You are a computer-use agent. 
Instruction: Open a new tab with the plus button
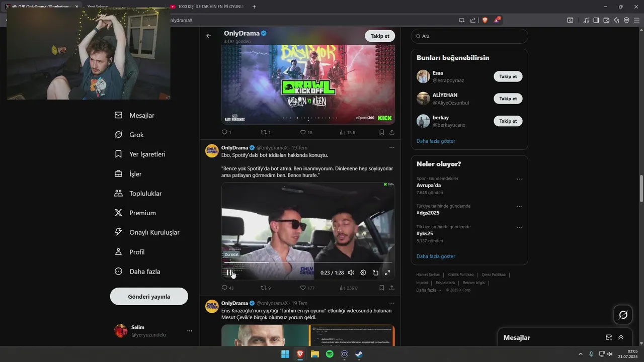[x=254, y=7]
